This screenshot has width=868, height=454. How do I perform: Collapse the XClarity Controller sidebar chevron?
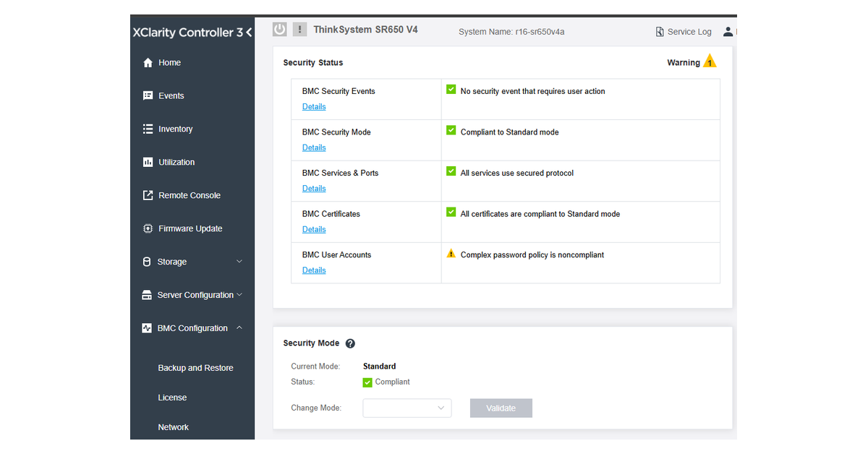point(249,33)
